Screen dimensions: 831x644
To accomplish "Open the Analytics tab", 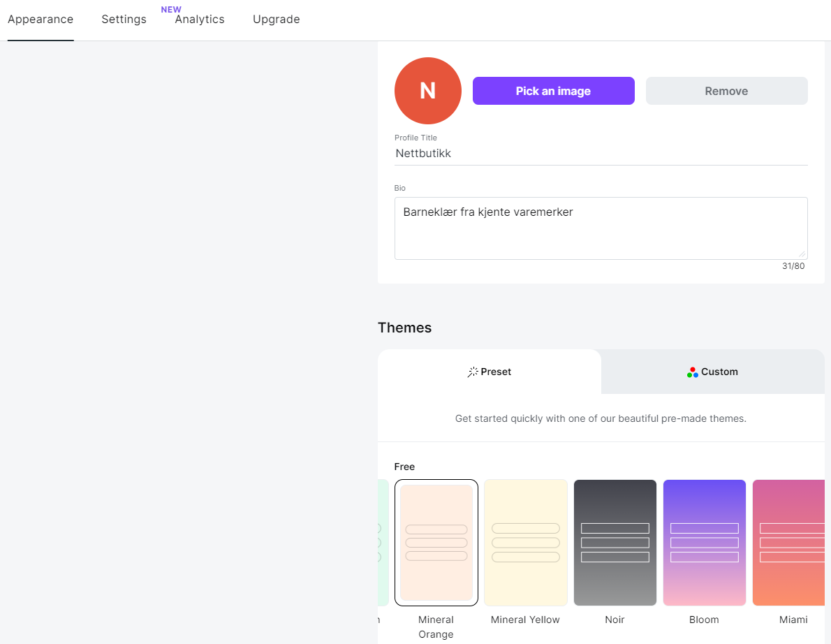I will [x=200, y=20].
